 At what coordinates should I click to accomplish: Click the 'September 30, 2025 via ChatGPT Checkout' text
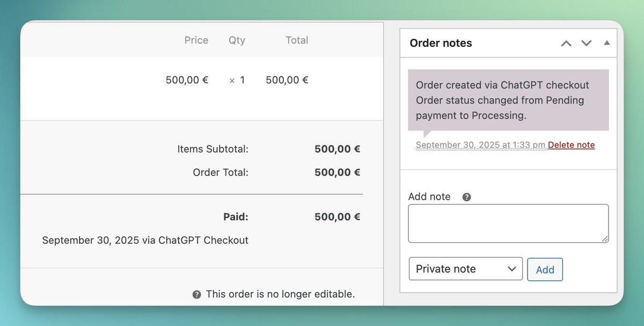coord(145,240)
